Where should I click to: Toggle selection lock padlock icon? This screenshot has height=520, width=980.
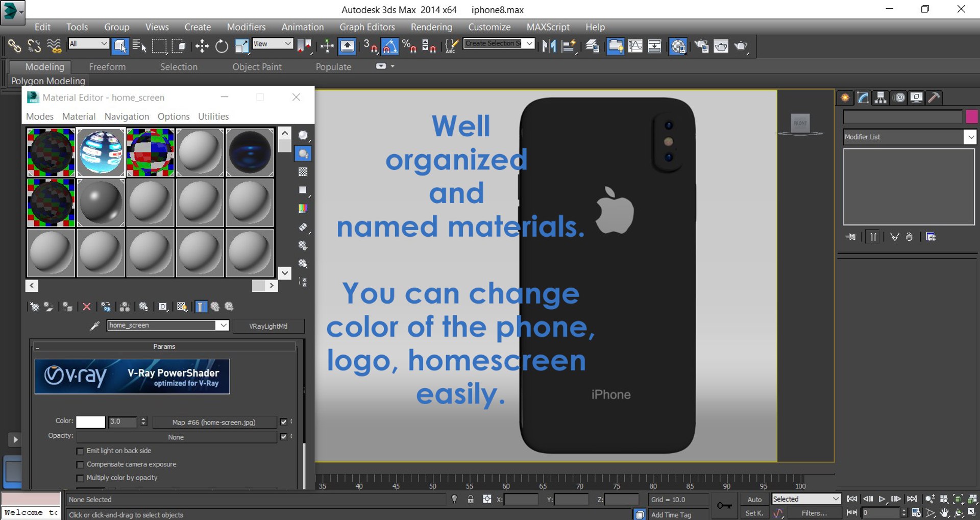(x=471, y=499)
